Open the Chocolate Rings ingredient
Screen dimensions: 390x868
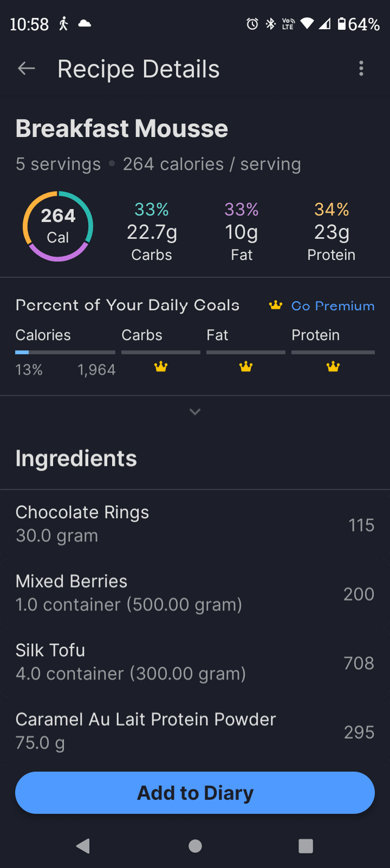(x=195, y=524)
